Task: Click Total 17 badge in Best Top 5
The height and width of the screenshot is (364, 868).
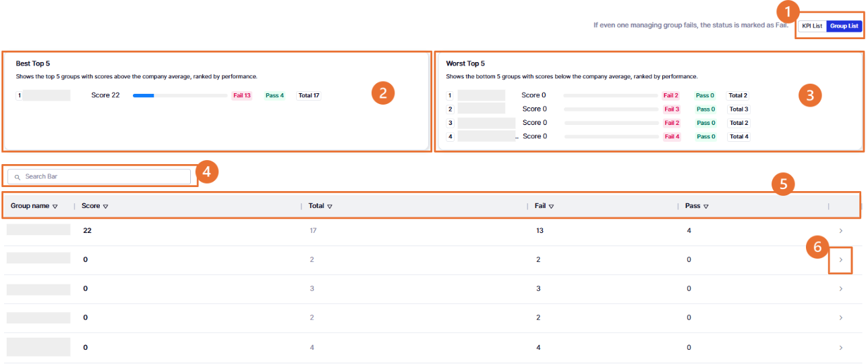Action: coord(309,96)
